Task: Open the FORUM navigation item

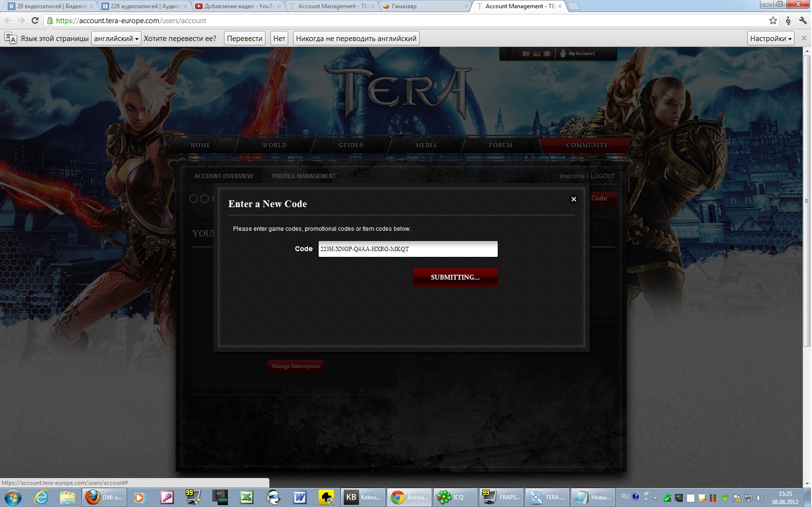Action: (501, 145)
